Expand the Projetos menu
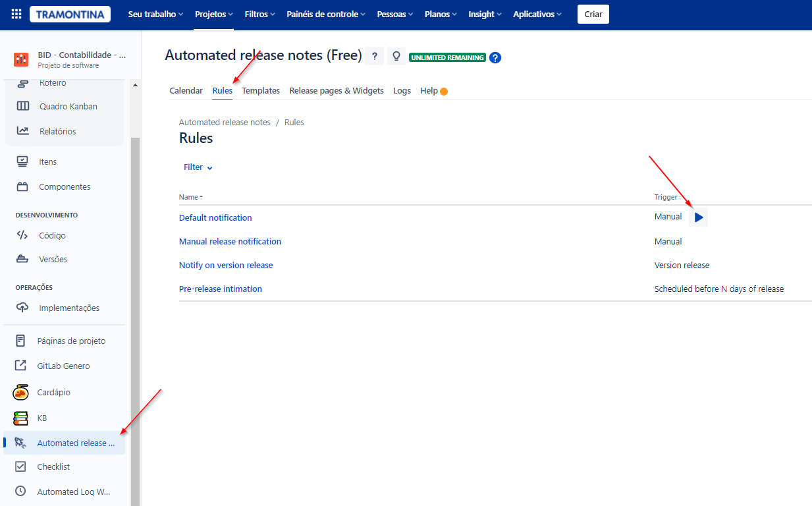Screen dimensions: 812x506 (x=214, y=14)
